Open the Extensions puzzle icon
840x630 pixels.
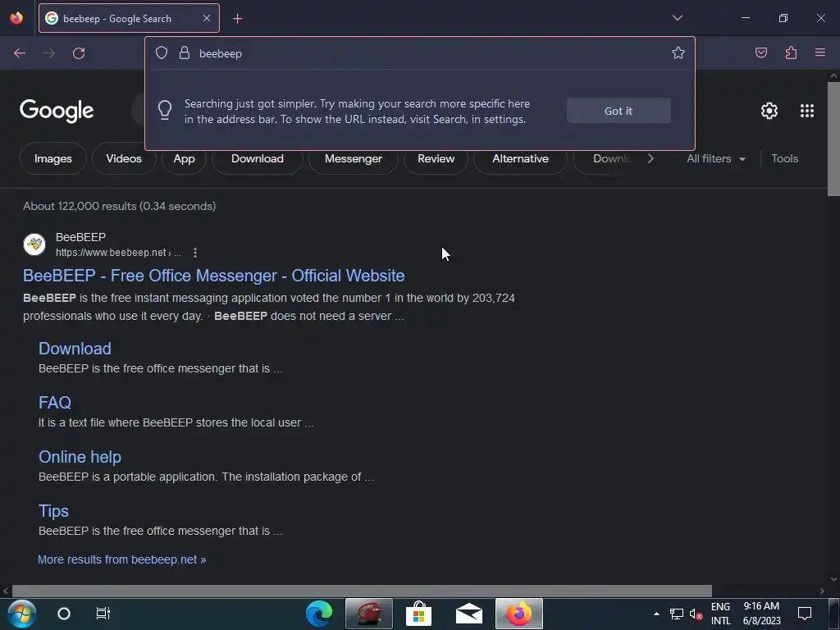[791, 53]
